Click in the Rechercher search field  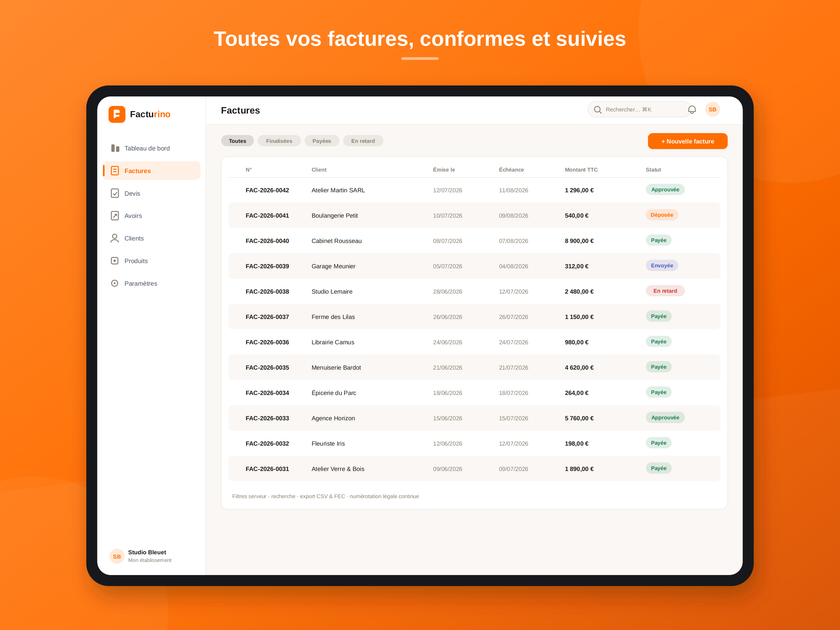click(x=639, y=109)
